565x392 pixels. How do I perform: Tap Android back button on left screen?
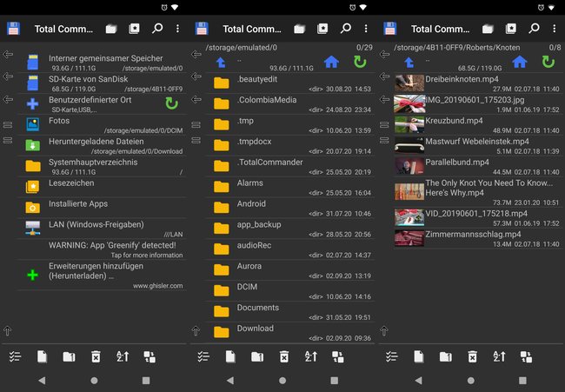[42, 380]
